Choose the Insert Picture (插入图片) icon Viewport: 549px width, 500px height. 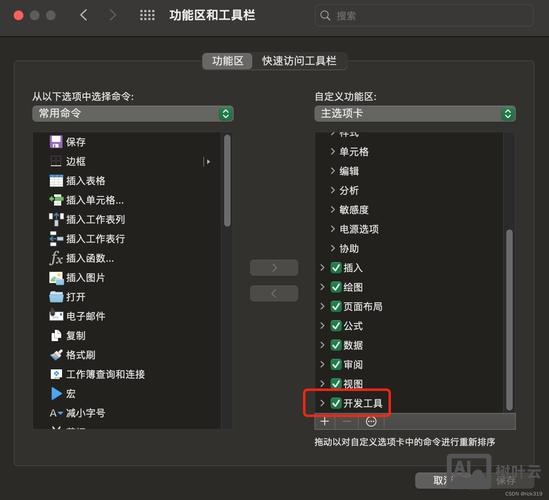56,278
